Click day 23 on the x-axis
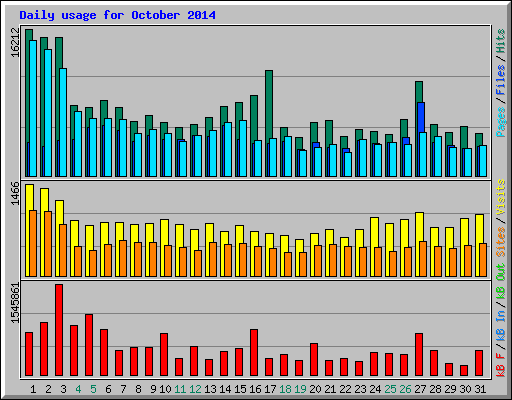Image resolution: width=512 pixels, height=400 pixels. [360, 389]
